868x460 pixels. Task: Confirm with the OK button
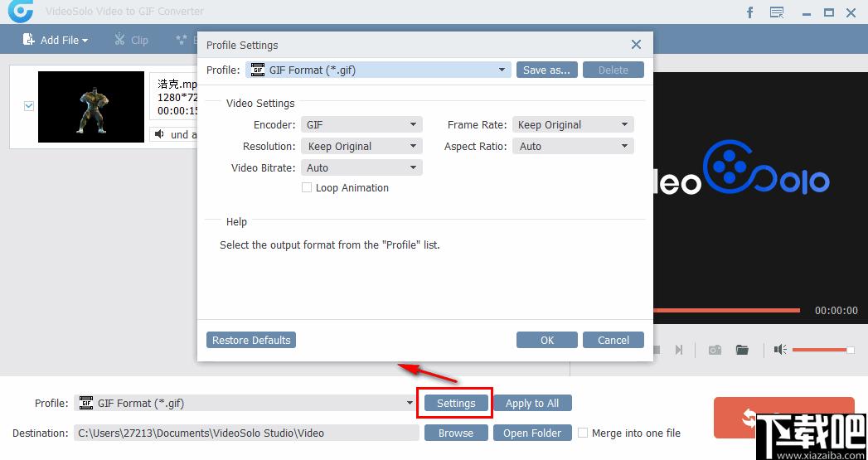pyautogui.click(x=547, y=340)
